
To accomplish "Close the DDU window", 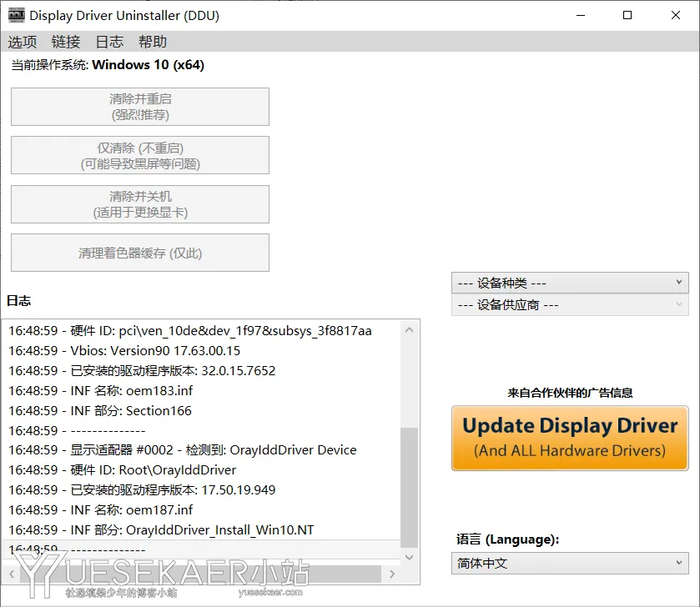I will 676,15.
